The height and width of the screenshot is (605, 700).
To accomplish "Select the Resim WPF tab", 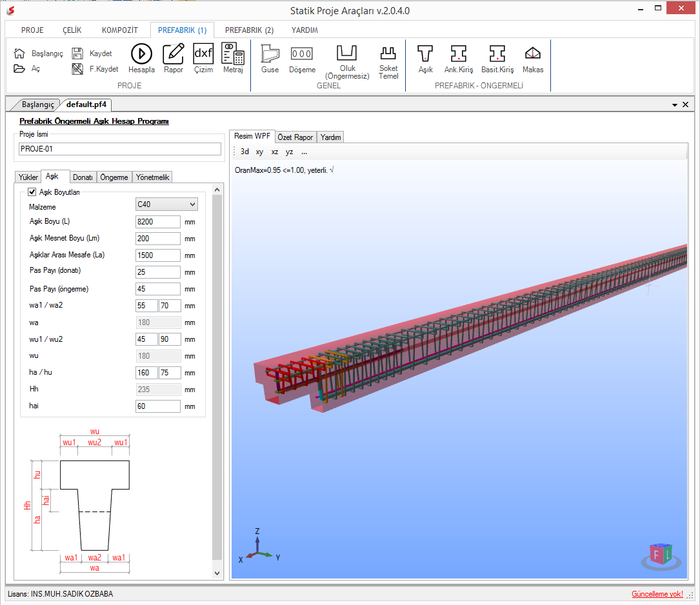I will (x=252, y=136).
